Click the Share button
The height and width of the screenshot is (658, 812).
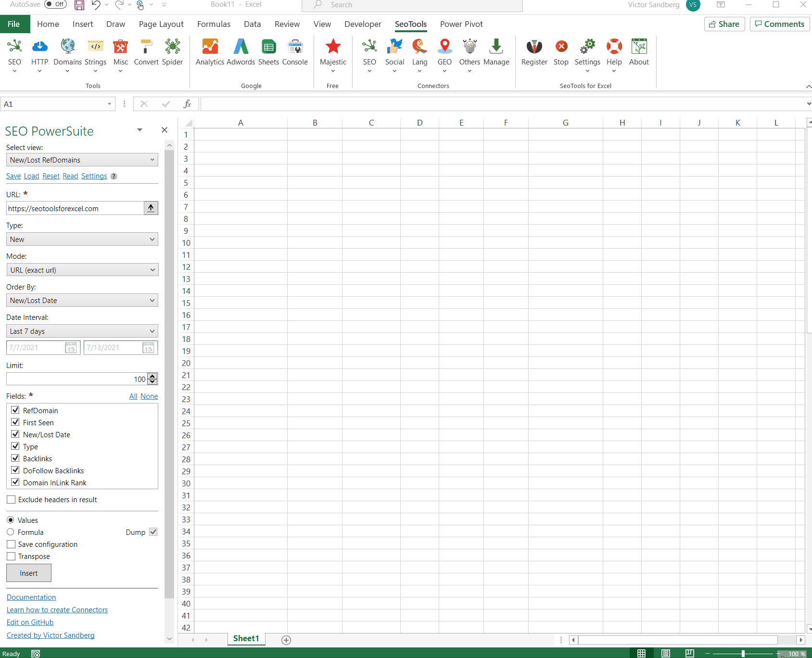[724, 24]
